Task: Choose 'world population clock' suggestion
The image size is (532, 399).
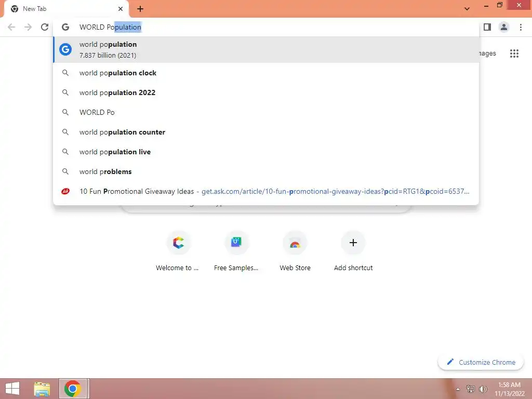Action: (266, 73)
